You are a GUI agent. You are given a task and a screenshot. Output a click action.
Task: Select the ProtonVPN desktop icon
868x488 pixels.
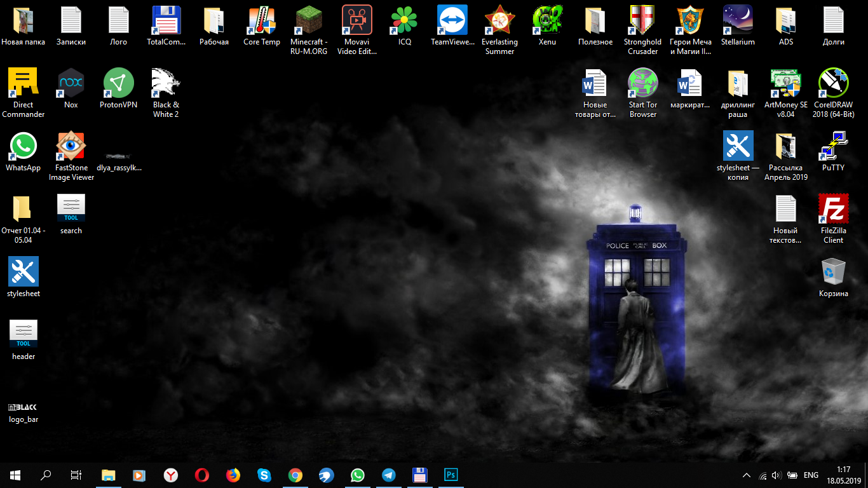pyautogui.click(x=119, y=83)
